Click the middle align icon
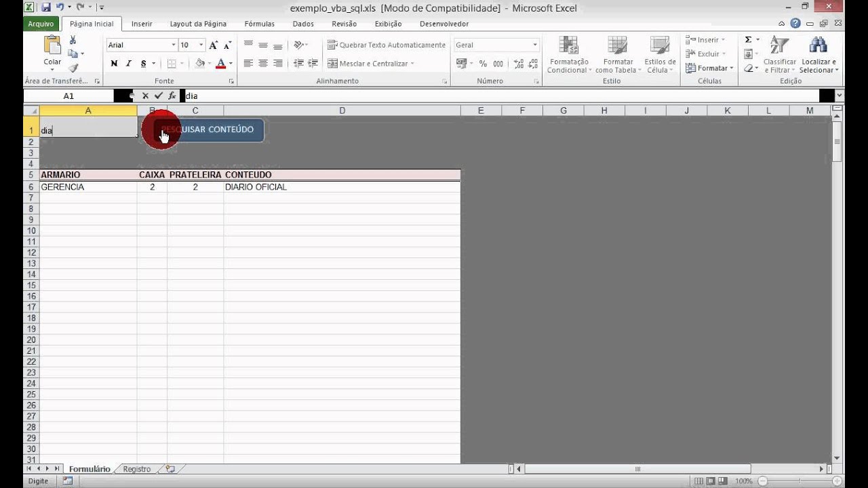The image size is (868, 488). tap(263, 45)
